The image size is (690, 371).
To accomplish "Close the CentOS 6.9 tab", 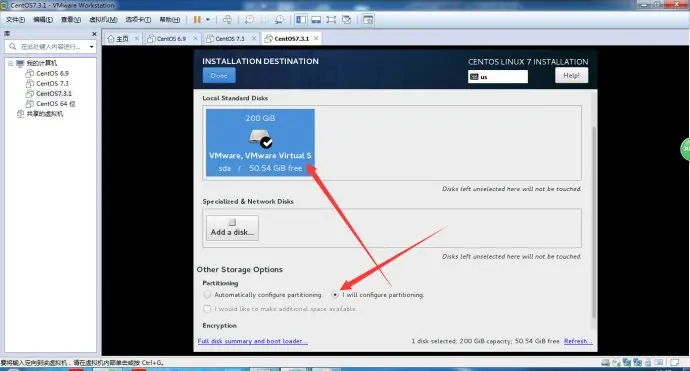I will [195, 39].
